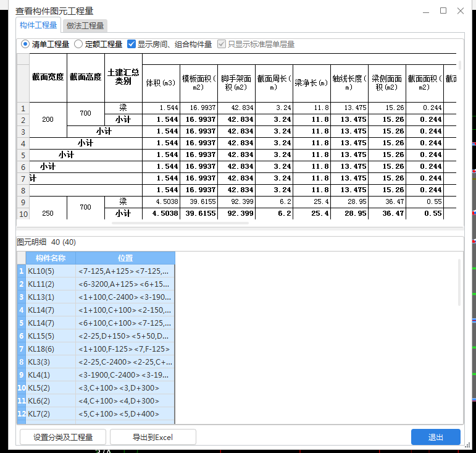Viewport: 476px width, 453px height.
Task: Click the 28.95 cell in row 10
Action: [349, 214]
